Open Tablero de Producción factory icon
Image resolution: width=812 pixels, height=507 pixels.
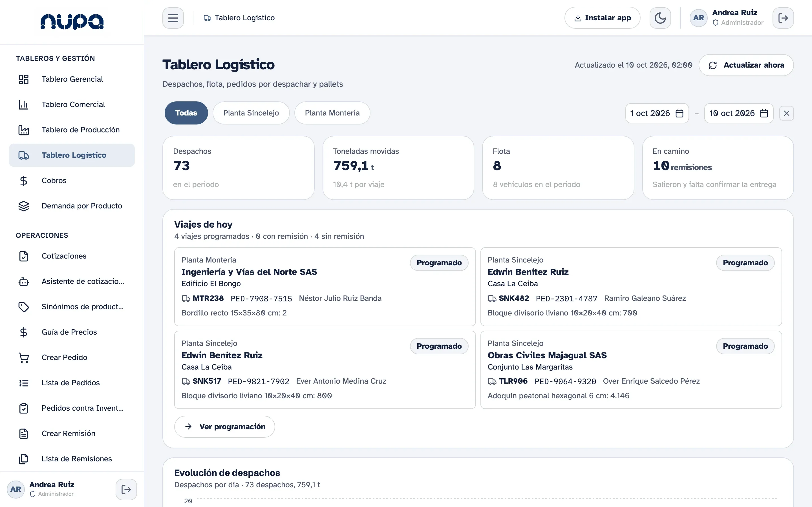click(x=23, y=130)
